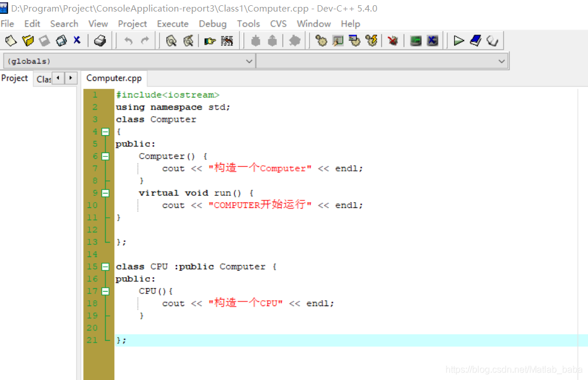Click line number 1 in the gutter
The height and width of the screenshot is (380, 588).
point(95,95)
